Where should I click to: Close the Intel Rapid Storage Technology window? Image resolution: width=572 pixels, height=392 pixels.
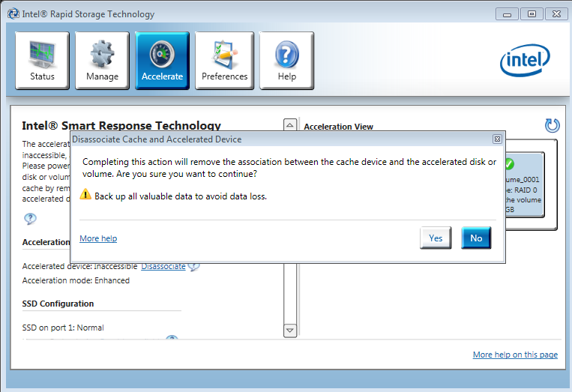[x=556, y=14]
